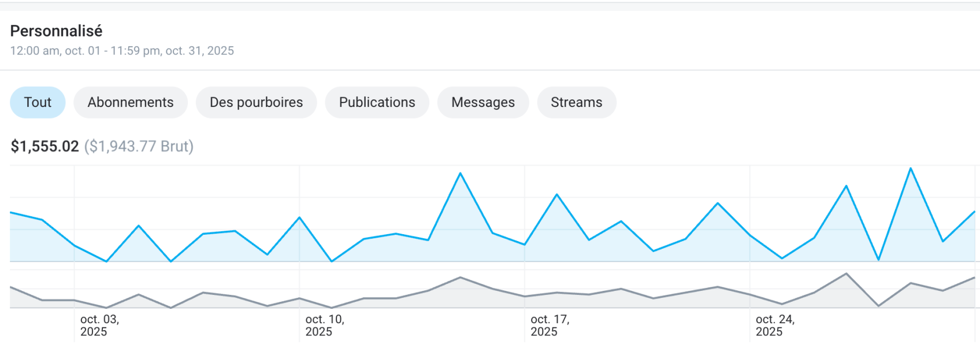Click the gross amount "$1,943.77 Brut"
Viewport: 980px width, 362px height.
[x=139, y=146]
